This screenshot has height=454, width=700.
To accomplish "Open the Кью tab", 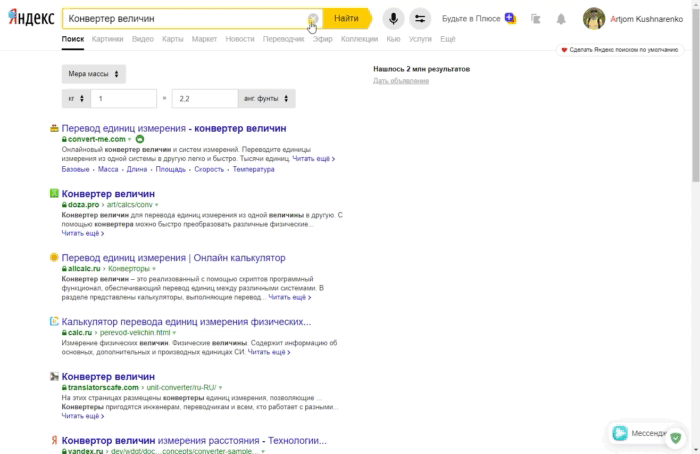I will tap(393, 39).
